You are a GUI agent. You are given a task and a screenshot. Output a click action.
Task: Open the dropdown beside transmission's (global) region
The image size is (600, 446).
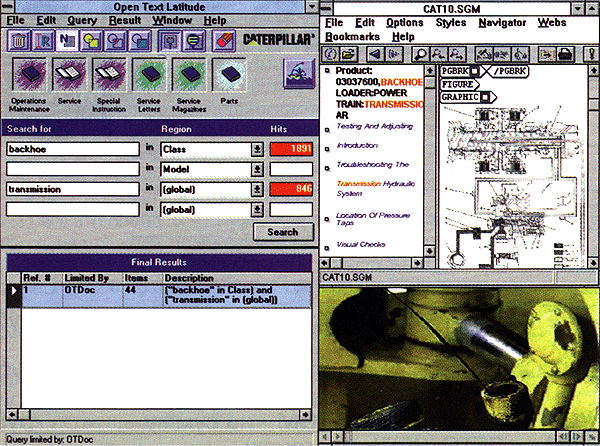tap(257, 189)
